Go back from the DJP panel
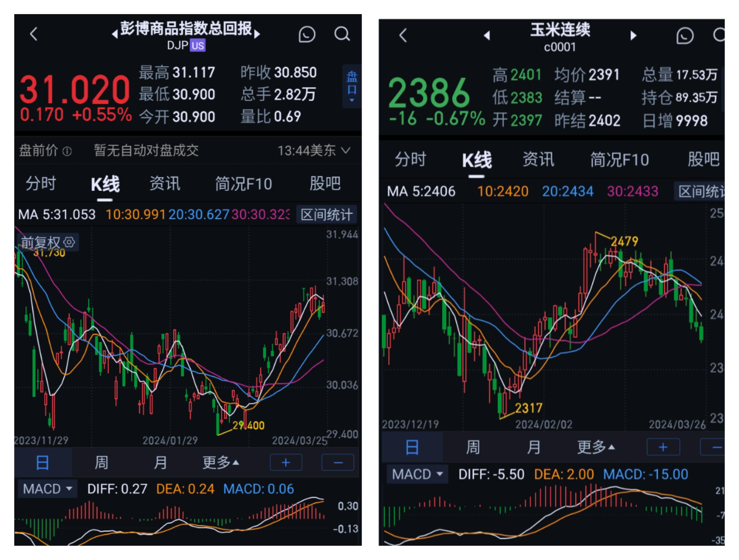Viewport: 739px width, 560px height. 33,34
